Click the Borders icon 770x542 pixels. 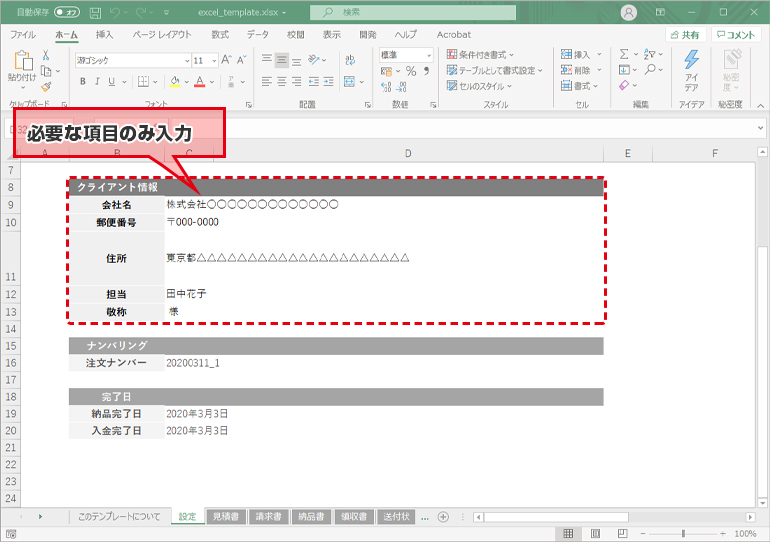coord(143,81)
